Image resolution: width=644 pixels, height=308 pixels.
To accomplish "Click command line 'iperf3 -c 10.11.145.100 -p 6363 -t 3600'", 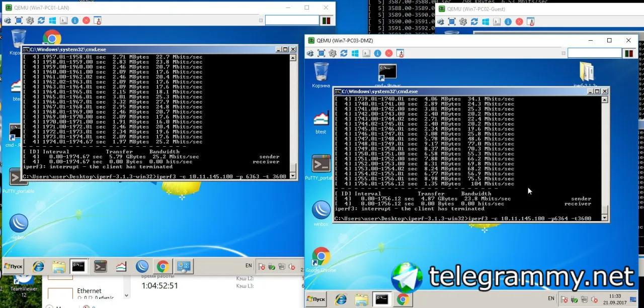I will coord(221,177).
